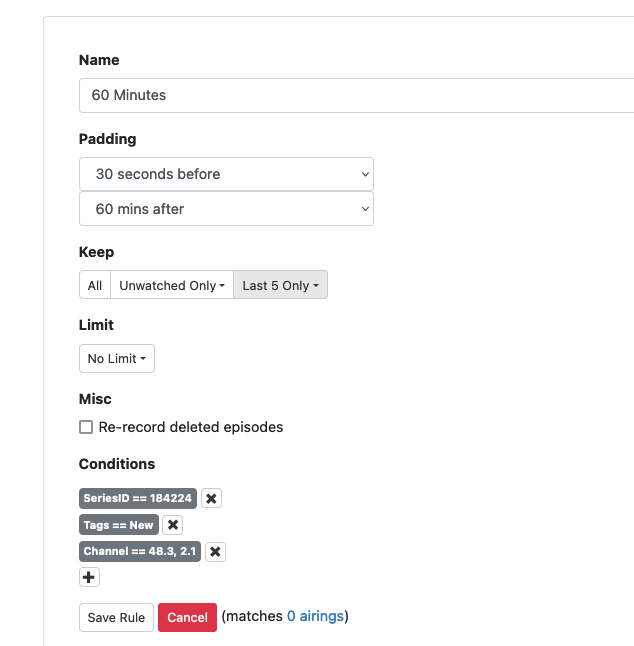Expand the Unwatched Only keep dropdown
This screenshot has height=646, width=634.
(x=171, y=285)
